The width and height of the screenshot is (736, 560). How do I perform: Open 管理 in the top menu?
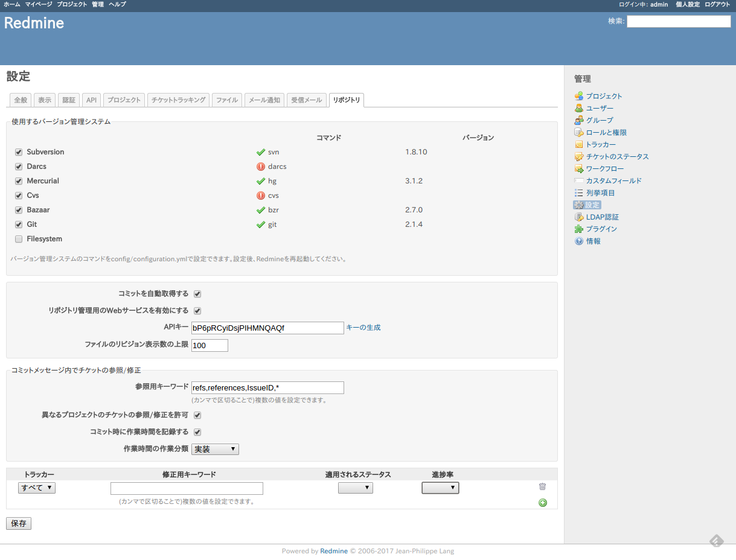click(x=98, y=4)
